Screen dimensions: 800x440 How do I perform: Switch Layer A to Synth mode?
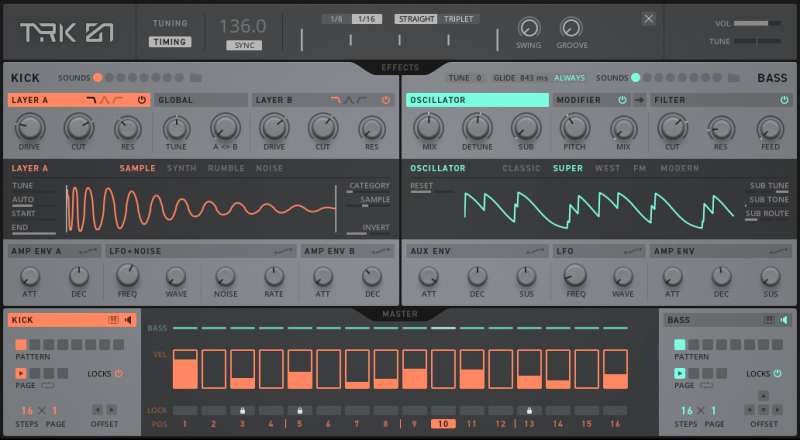182,168
